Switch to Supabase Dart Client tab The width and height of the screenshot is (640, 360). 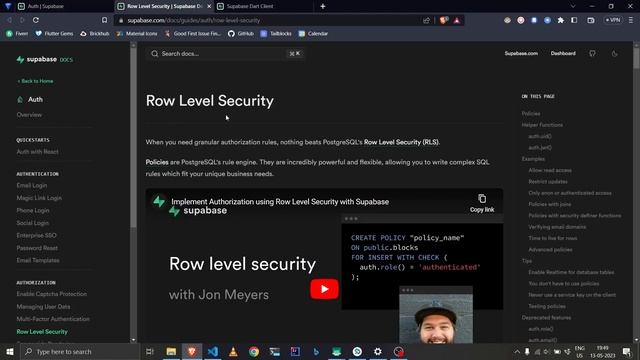263,6
